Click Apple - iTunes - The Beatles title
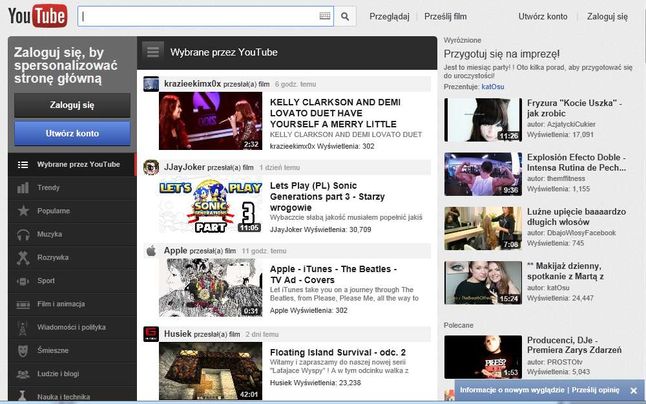This screenshot has height=404, width=646. coord(333,274)
